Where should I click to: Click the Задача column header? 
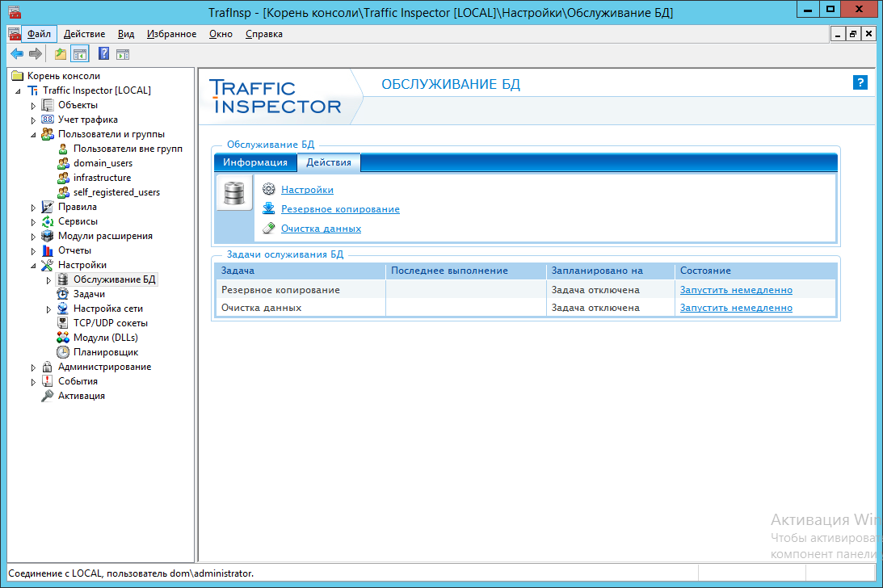(301, 271)
